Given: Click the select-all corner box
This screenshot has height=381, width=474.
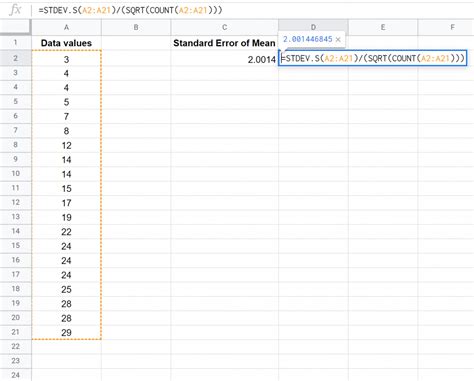Looking at the screenshot, I should tap(15, 27).
